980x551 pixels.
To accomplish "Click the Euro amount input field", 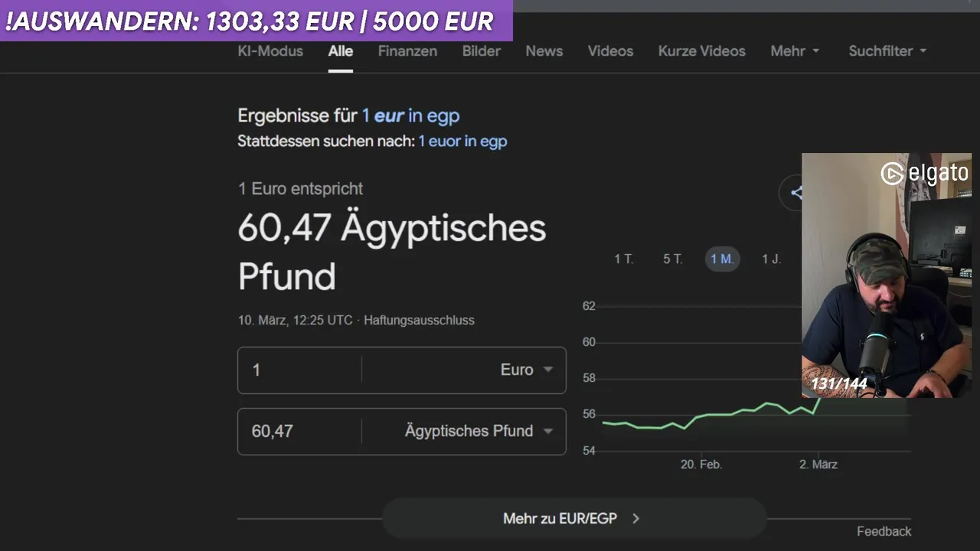I will click(x=299, y=370).
